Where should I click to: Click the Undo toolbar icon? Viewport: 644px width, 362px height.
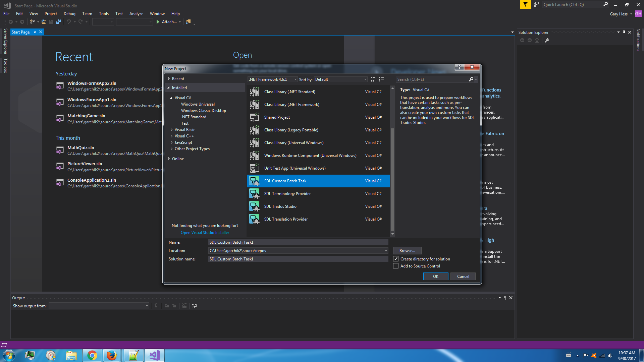(x=69, y=22)
